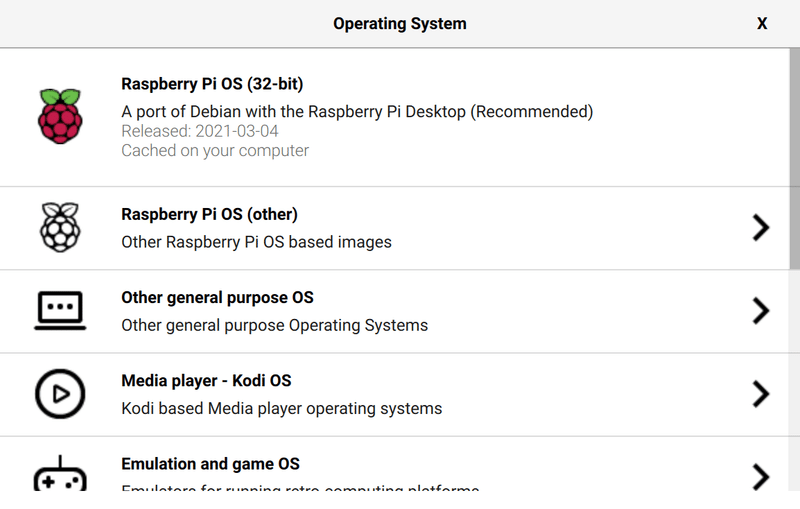Open Media player - Kodi OS entry

pyautogui.click(x=206, y=381)
